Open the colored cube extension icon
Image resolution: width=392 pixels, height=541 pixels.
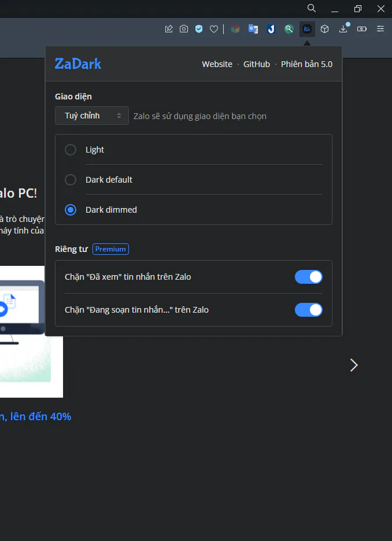coord(235,29)
